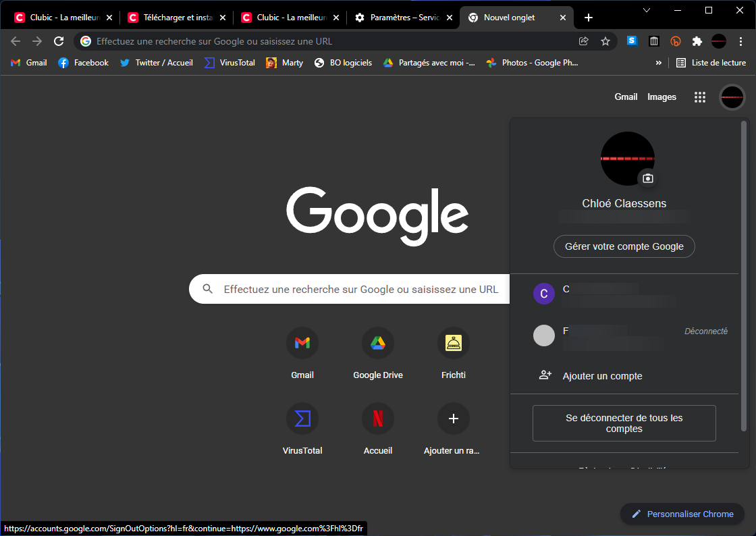Open the orange circular extension icon

tap(676, 41)
